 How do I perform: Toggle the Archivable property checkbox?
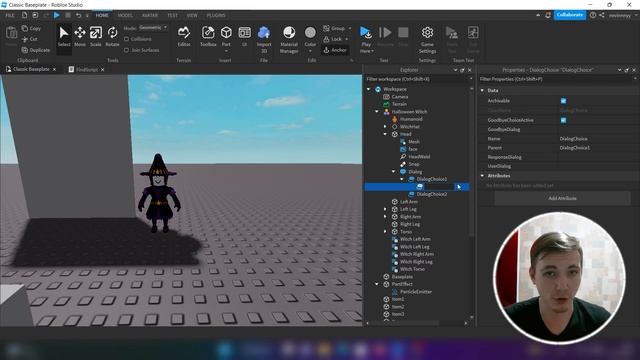click(563, 101)
